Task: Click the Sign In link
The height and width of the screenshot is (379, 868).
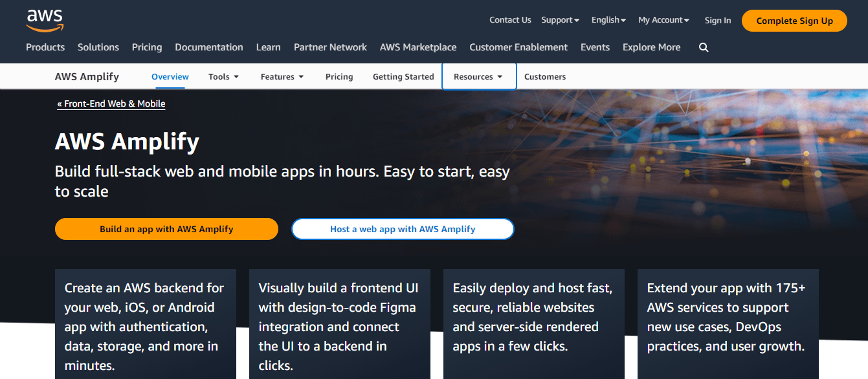Action: (717, 20)
